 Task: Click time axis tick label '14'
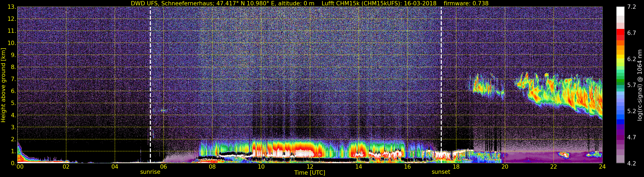358,167
